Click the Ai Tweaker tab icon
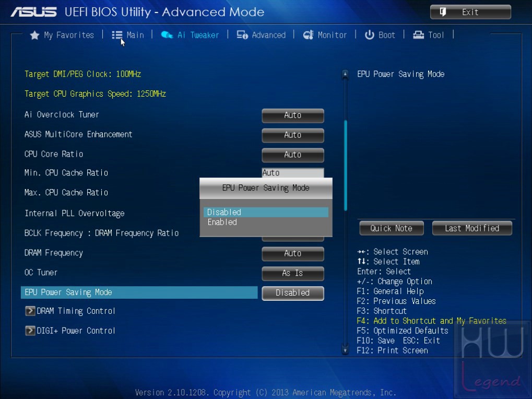 point(167,35)
